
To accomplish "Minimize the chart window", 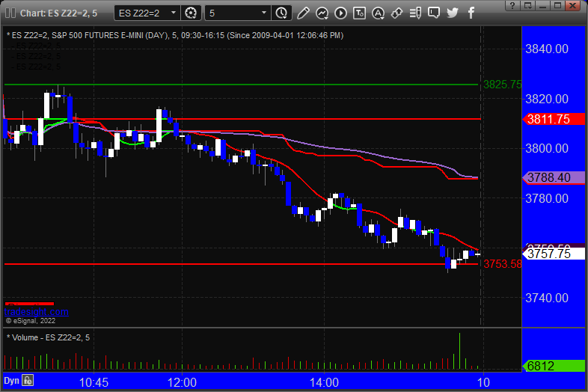I will pos(542,5).
